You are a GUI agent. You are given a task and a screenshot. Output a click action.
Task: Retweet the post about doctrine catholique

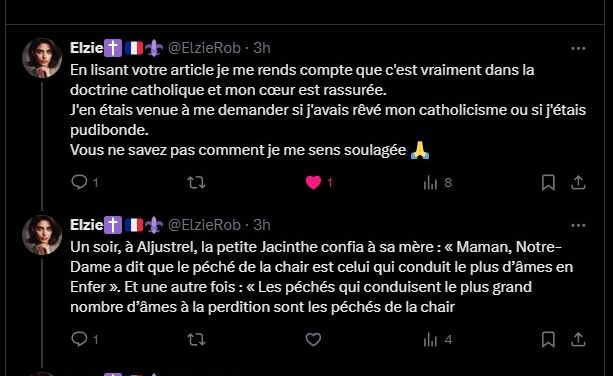[x=196, y=183]
